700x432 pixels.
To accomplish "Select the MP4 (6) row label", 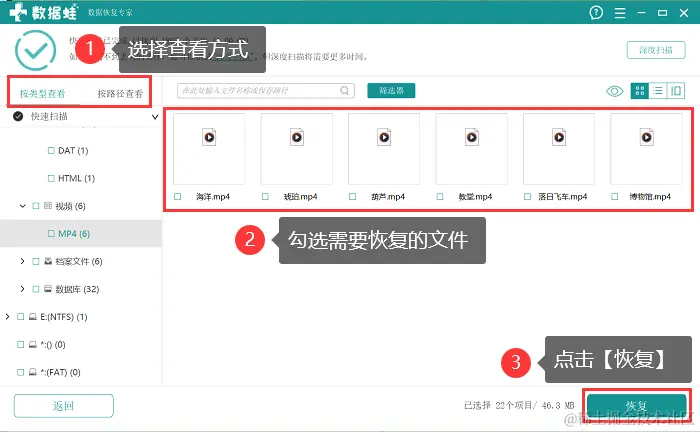I will click(x=74, y=233).
